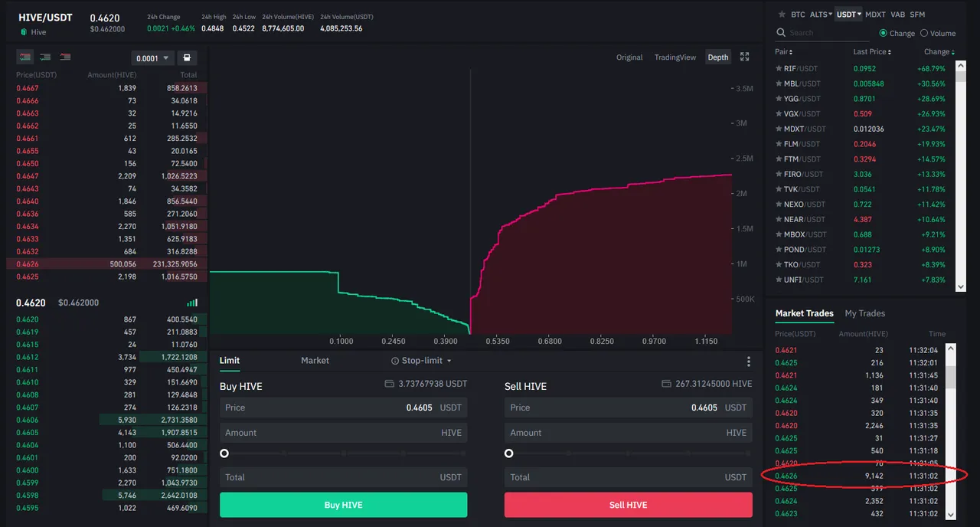Click the 0.4626 sell order row of 500,056
Screen dimensions: 980x527
(106, 264)
